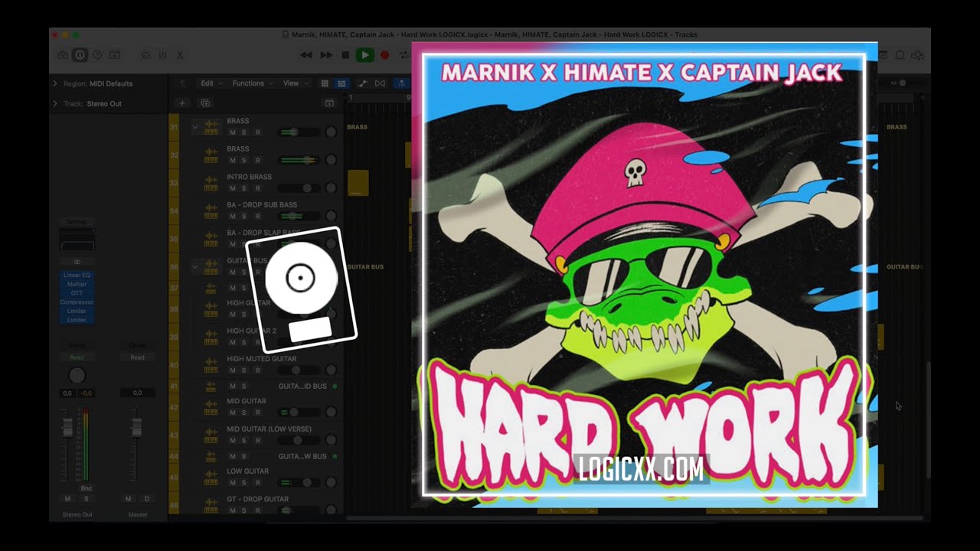Click the Stereo Out channel fader
This screenshot has width=980, height=551.
[x=67, y=428]
